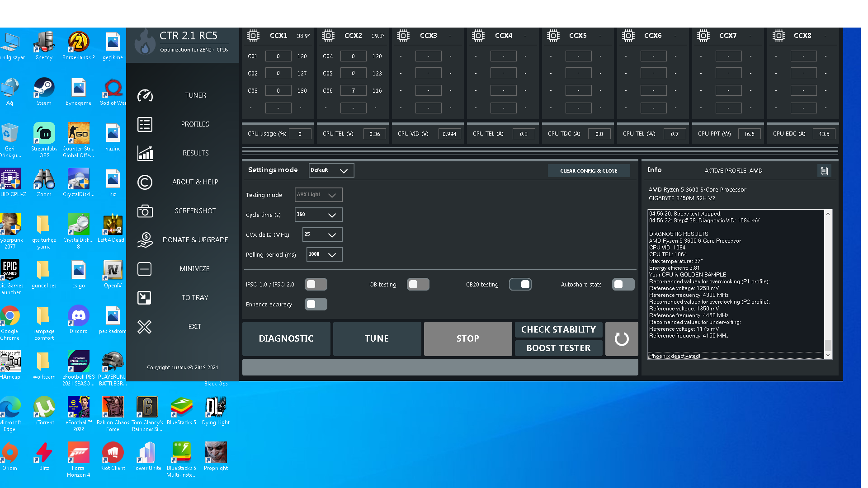
Task: Click the DIAGNOSTIC button
Action: [x=286, y=338]
